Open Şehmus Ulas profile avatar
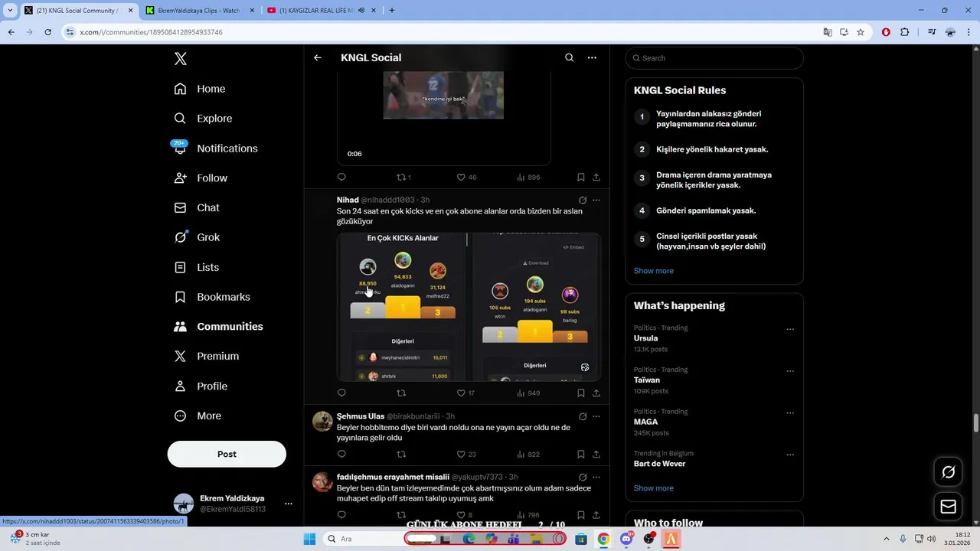The width and height of the screenshot is (980, 551). [322, 422]
